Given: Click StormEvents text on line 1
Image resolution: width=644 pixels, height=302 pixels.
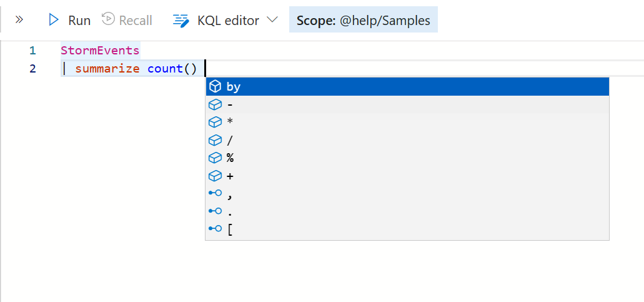Looking at the screenshot, I should (100, 51).
